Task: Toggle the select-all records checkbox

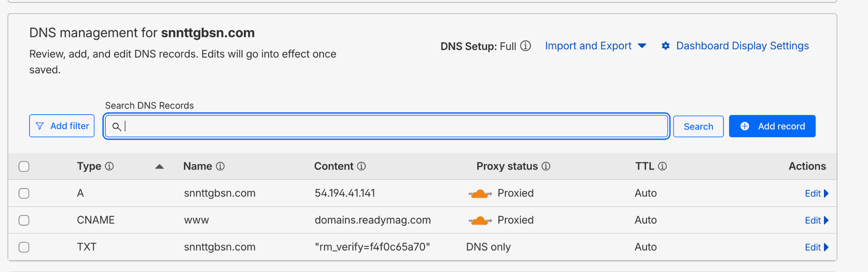Action: pos(24,166)
